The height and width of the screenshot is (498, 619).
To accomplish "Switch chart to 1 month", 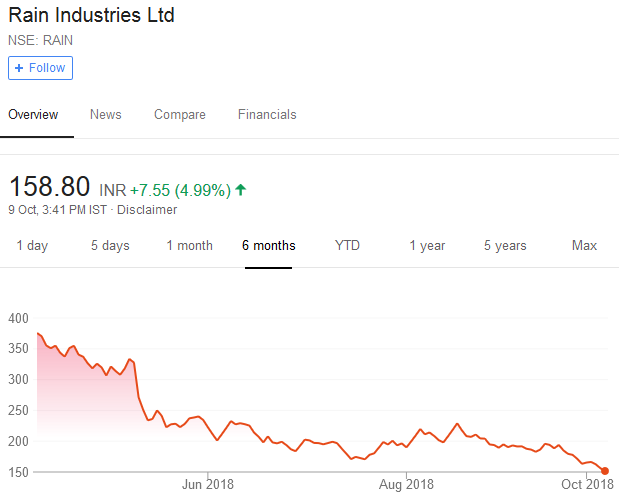I will [189, 246].
